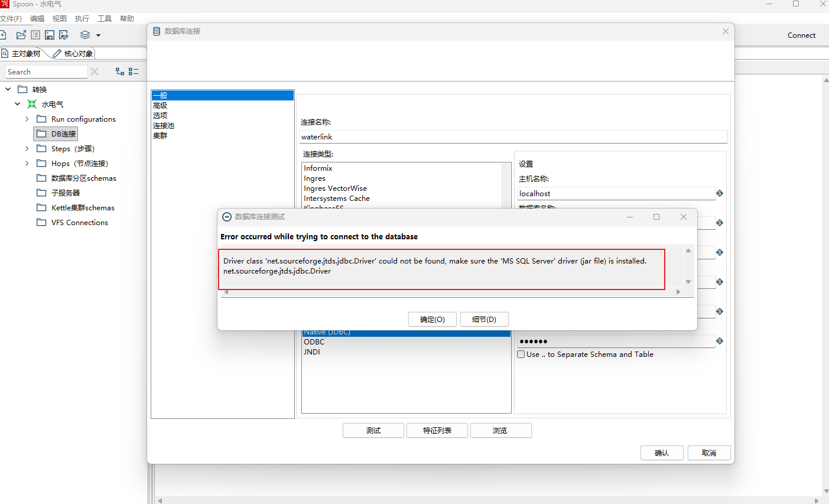
Task: Dismiss the error dialog with 确定(O)
Action: 432,319
